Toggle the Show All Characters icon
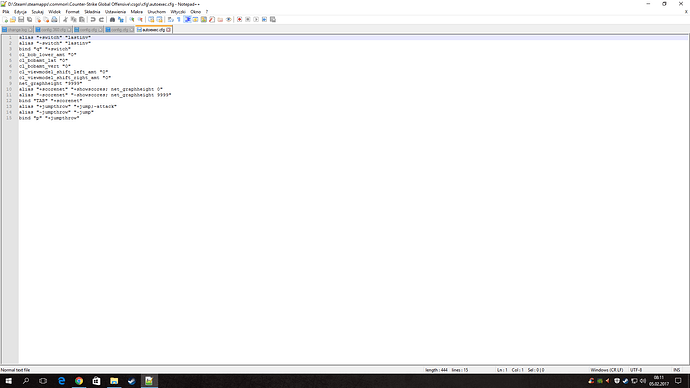This screenshot has width=690, height=388. point(179,19)
